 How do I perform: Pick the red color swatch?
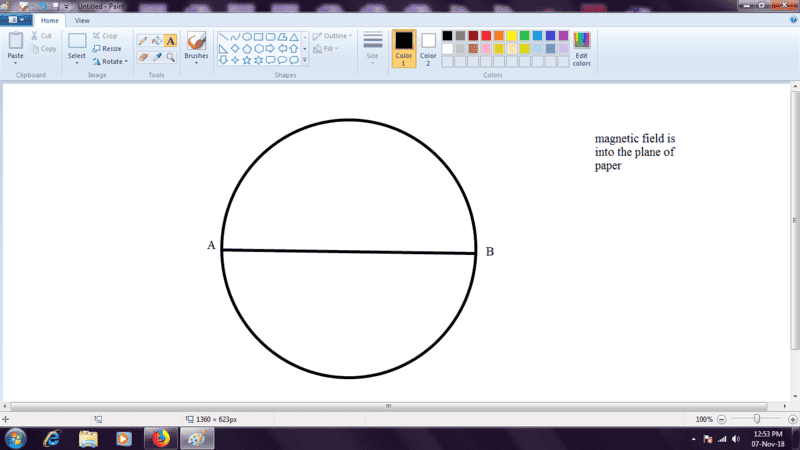tap(486, 36)
